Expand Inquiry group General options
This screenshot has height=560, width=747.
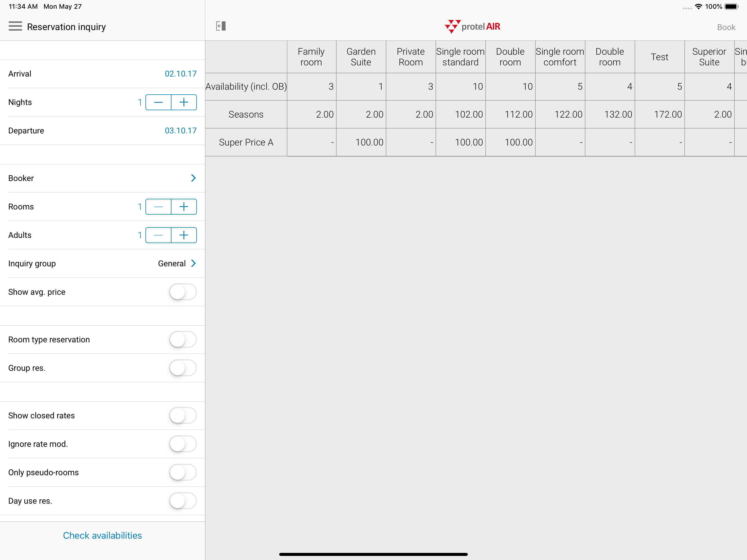(x=193, y=263)
